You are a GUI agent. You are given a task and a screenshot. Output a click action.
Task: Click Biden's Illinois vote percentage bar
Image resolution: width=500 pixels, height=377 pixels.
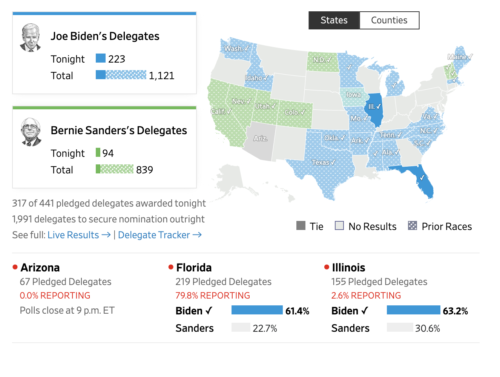click(413, 310)
